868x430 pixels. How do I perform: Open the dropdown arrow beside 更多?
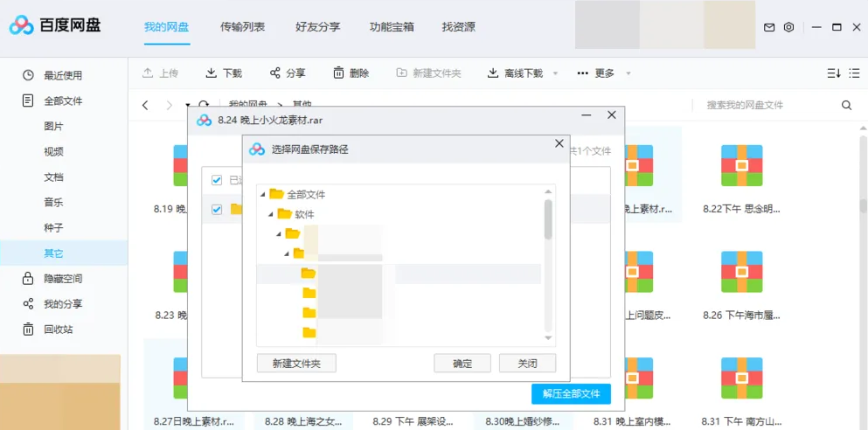coord(628,73)
